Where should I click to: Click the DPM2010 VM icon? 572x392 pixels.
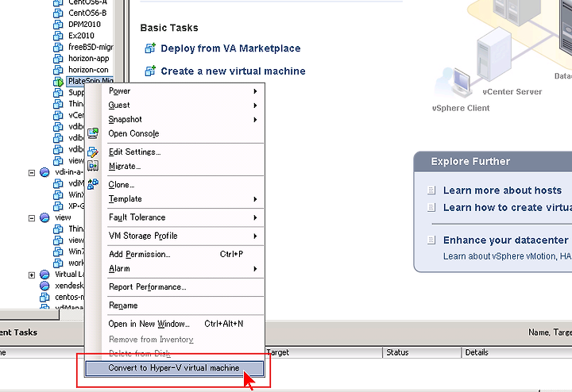click(x=58, y=25)
